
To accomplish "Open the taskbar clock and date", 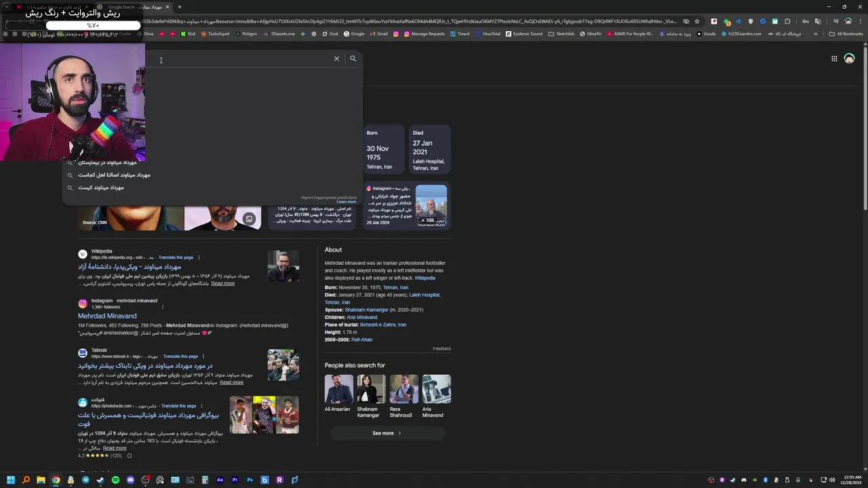I will (850, 480).
